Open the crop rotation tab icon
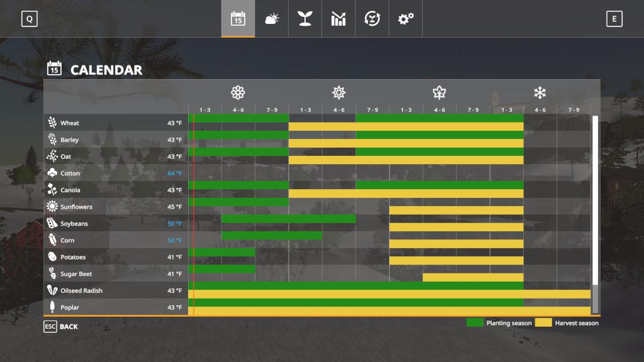Screen dimensions: 644x362 tap(372, 19)
